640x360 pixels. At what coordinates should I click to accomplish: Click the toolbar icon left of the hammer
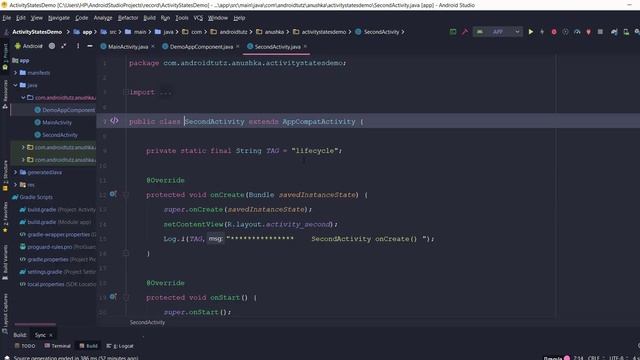click(x=453, y=32)
